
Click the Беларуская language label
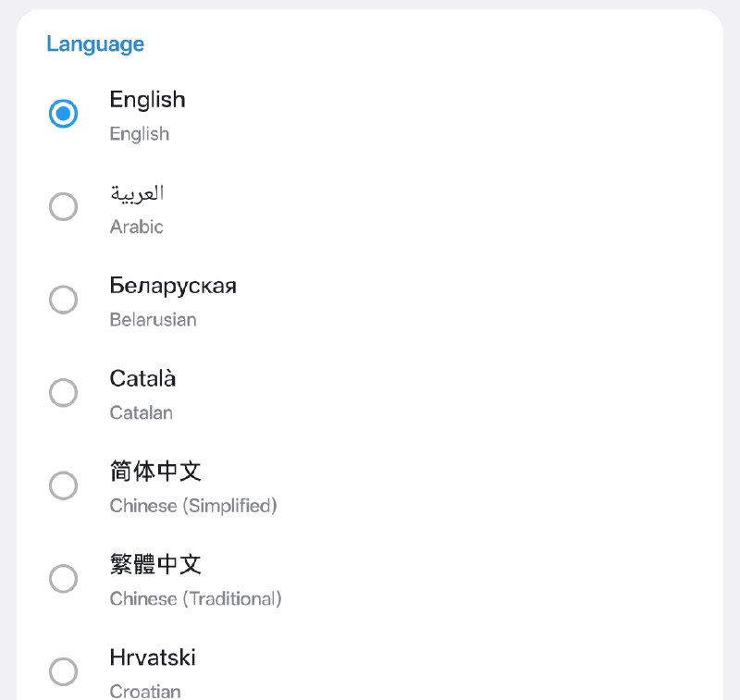pyautogui.click(x=174, y=286)
